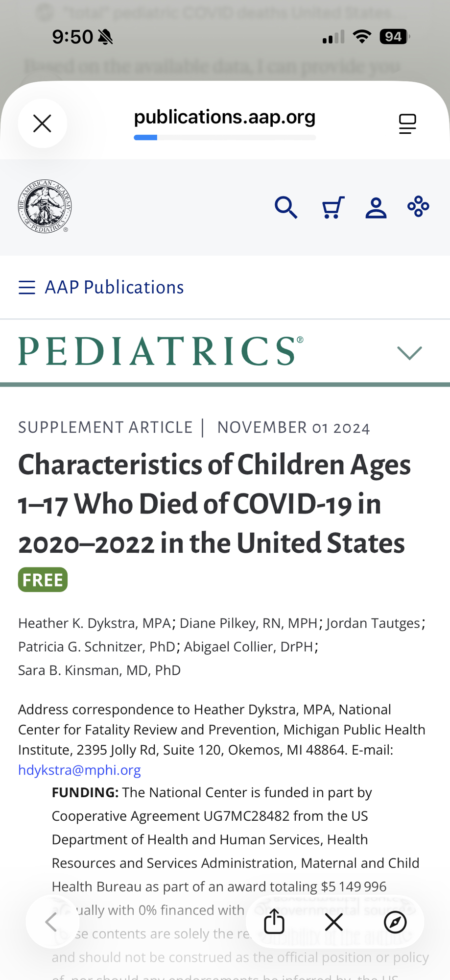Open the user account icon

click(x=376, y=207)
